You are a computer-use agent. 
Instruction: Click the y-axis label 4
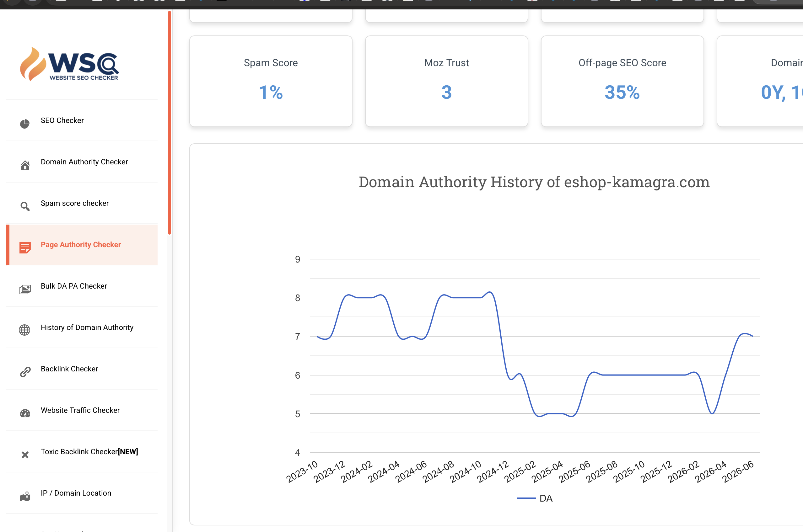click(297, 452)
